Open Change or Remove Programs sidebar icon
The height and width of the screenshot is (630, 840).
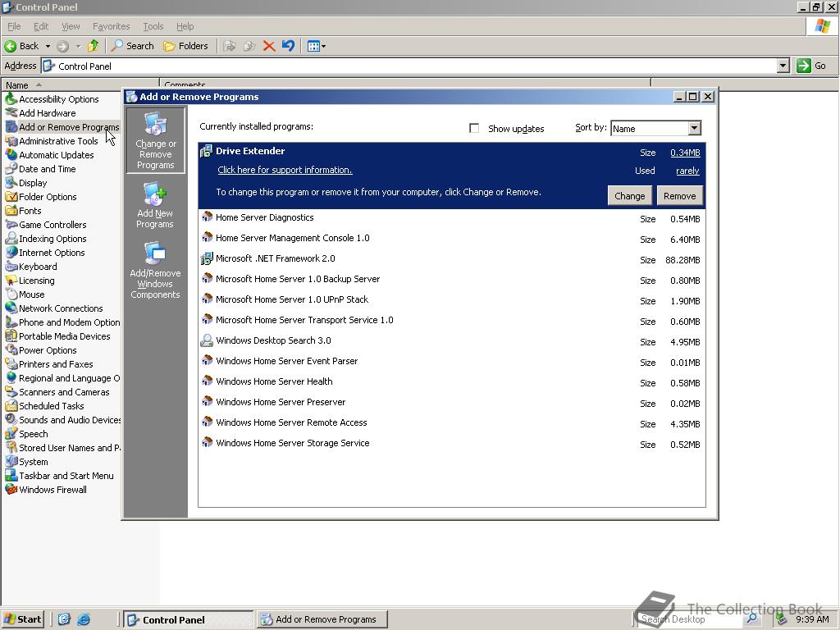(155, 140)
